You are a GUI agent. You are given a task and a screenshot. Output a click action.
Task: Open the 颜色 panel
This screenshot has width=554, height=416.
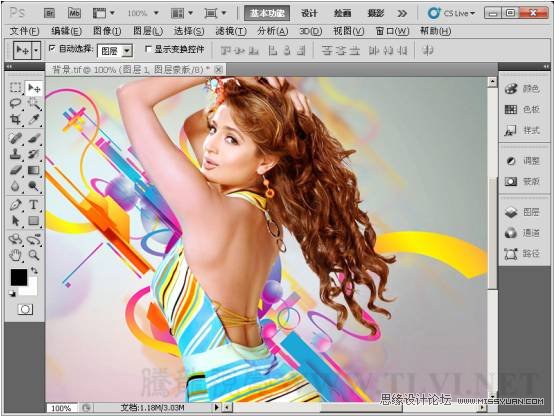click(x=522, y=89)
